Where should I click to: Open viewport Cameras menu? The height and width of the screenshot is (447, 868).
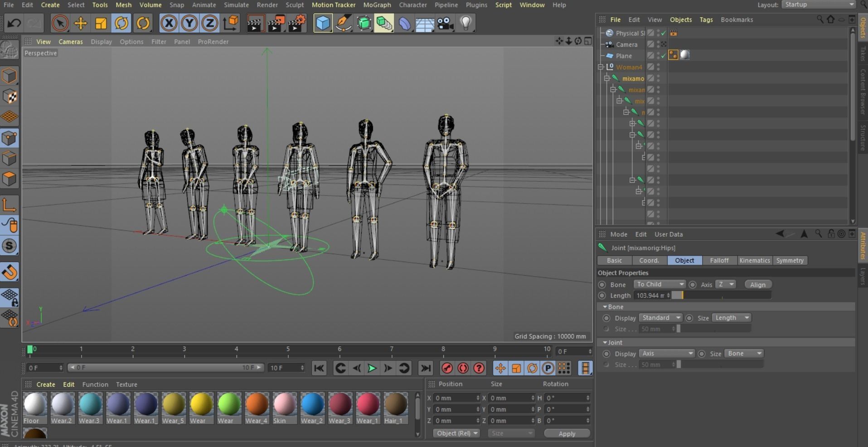click(71, 41)
